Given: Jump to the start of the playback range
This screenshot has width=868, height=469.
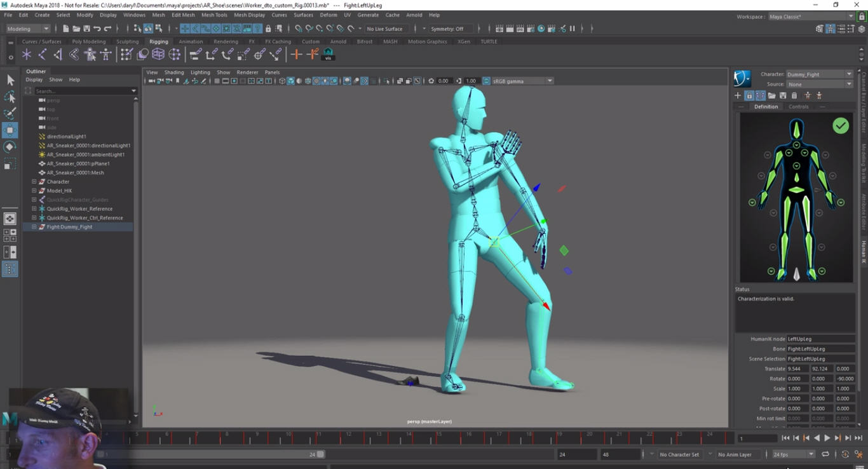Looking at the screenshot, I should 786,438.
